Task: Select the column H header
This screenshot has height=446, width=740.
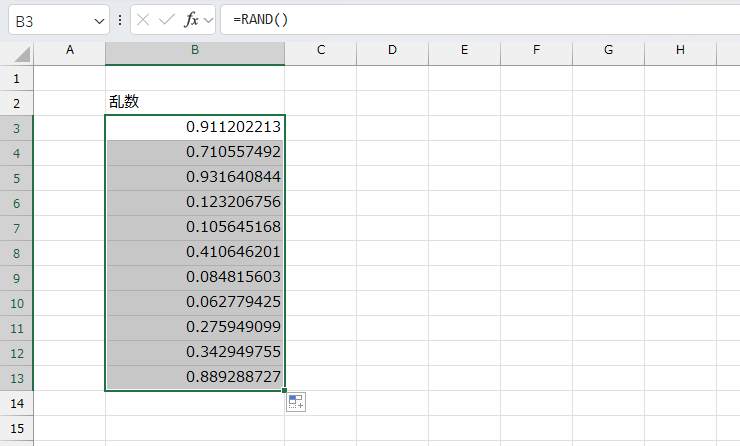Action: (x=680, y=50)
